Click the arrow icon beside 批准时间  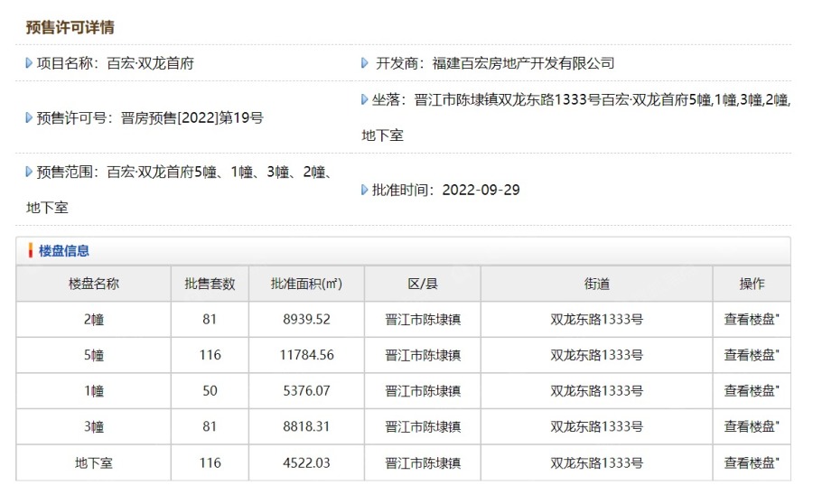click(x=365, y=190)
